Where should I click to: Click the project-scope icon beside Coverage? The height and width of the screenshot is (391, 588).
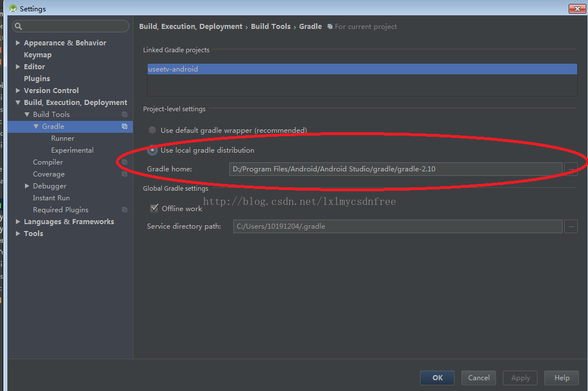point(124,174)
